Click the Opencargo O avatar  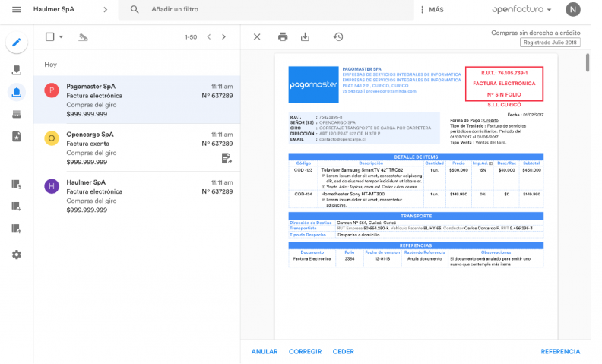coord(52,138)
